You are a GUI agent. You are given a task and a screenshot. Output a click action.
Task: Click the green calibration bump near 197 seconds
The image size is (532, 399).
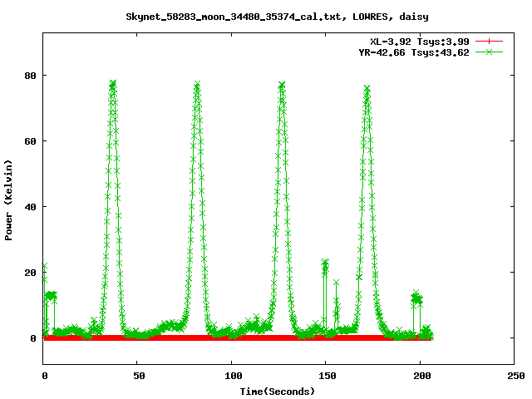coord(416,298)
